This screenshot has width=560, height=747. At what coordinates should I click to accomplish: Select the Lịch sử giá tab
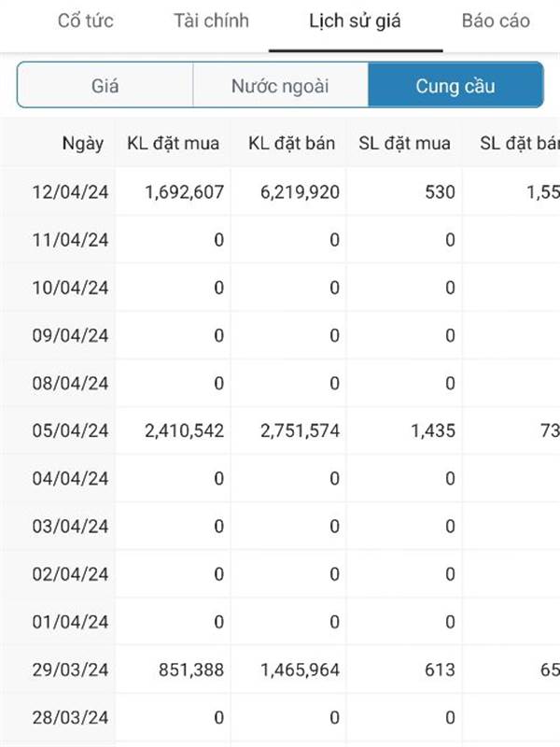[356, 21]
